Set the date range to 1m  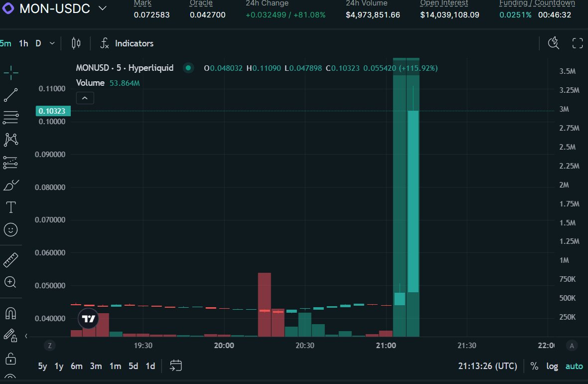pos(115,366)
